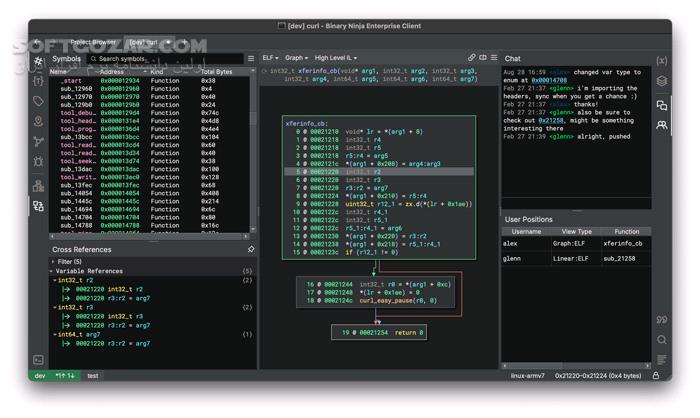The image size is (700, 418).
Task: Select the tool_debu… function row
Action: pos(149,113)
